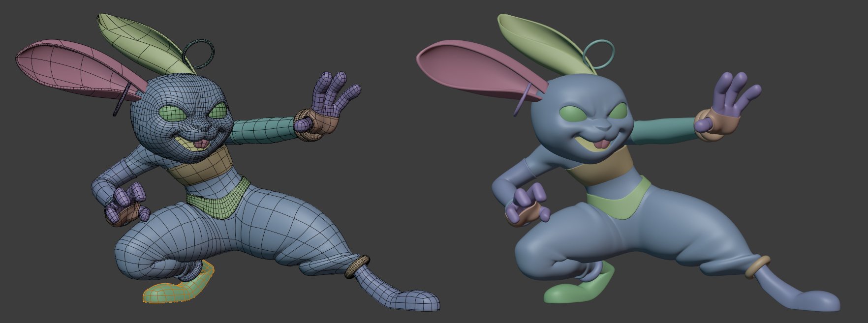Select the pink tongue on the wireframe rabbit

202,144
